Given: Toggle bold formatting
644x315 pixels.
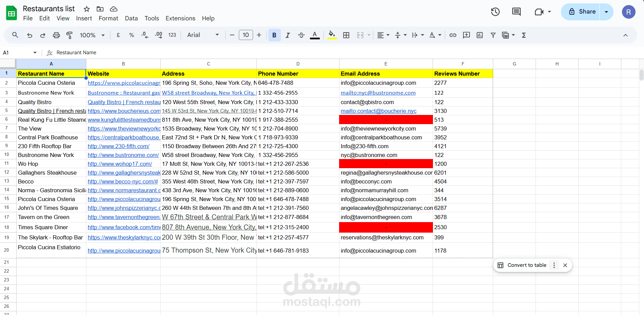Looking at the screenshot, I should (x=274, y=35).
